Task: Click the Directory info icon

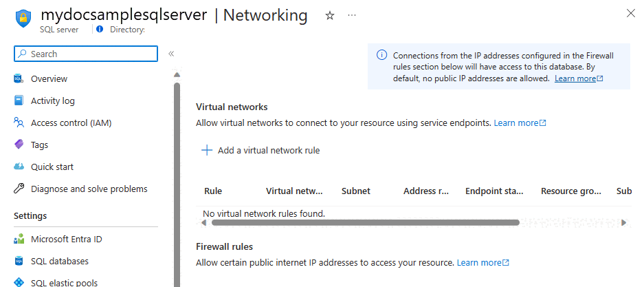Action: pos(100,29)
